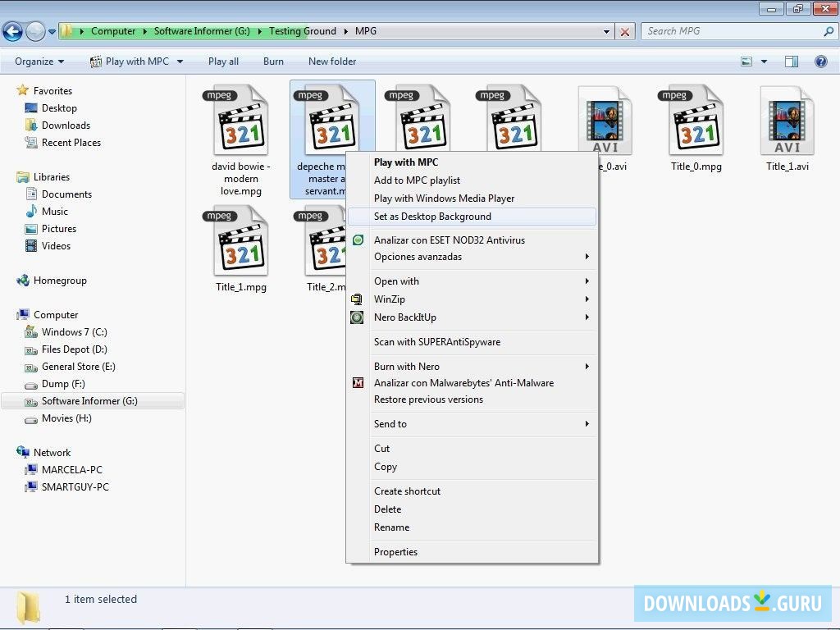Toggle the preview pane icon
The image size is (840, 630).
[x=792, y=62]
